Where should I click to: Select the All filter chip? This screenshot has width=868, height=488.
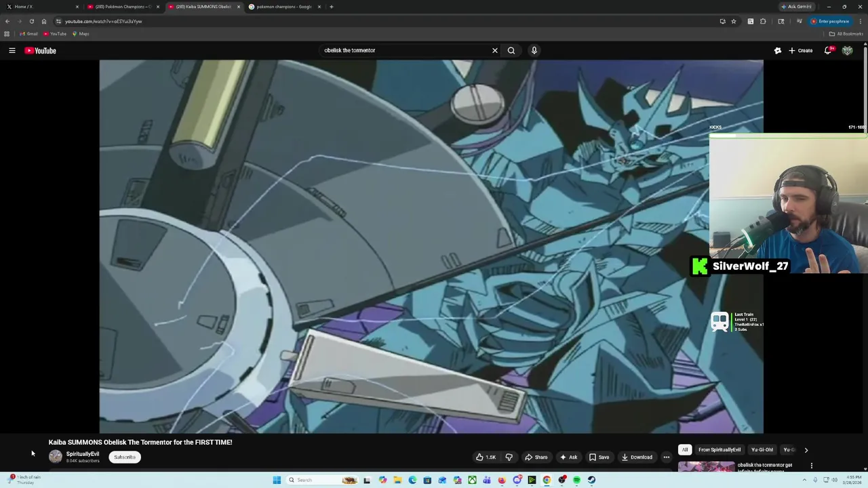tap(685, 449)
